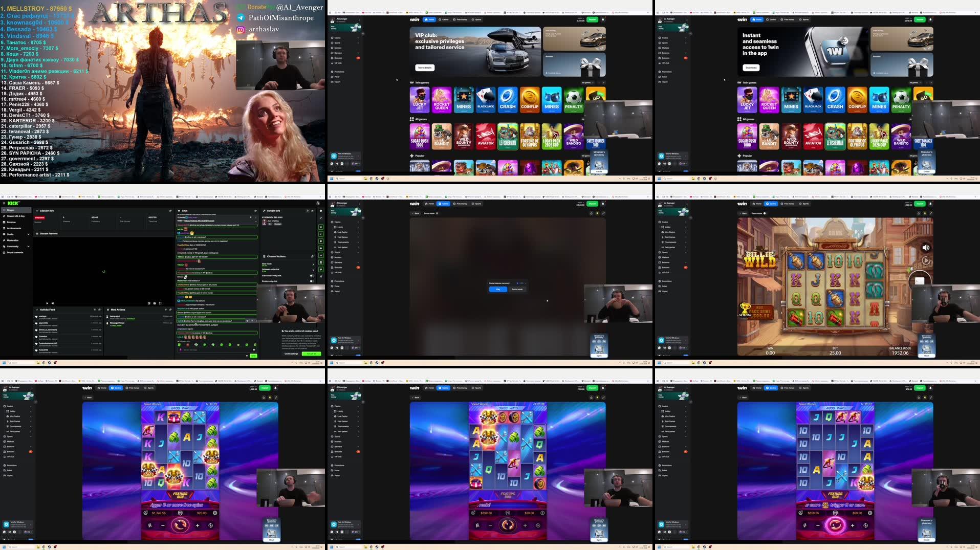The image size is (980, 550).
Task: Play the Kick Stream Preview
Action: click(x=48, y=303)
